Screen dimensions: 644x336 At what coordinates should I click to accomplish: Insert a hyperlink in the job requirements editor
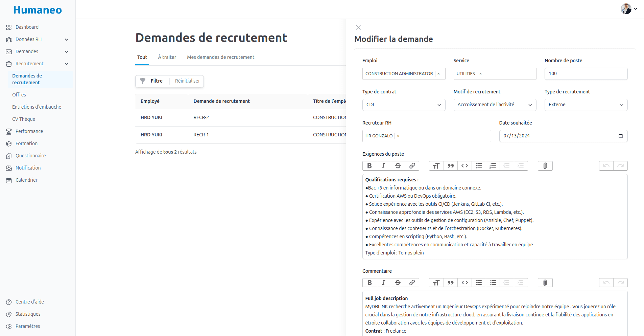pyautogui.click(x=412, y=166)
